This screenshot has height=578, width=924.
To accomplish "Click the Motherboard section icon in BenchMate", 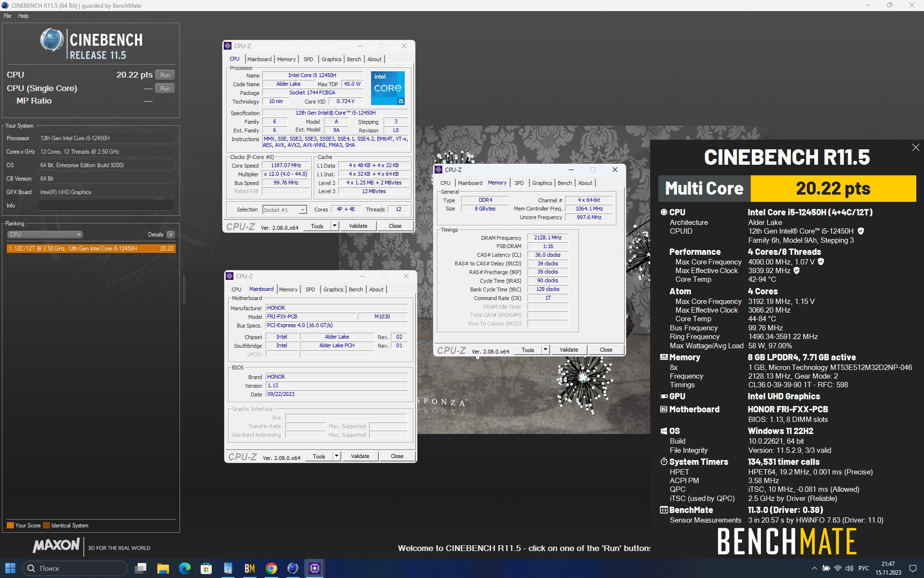I will point(664,409).
